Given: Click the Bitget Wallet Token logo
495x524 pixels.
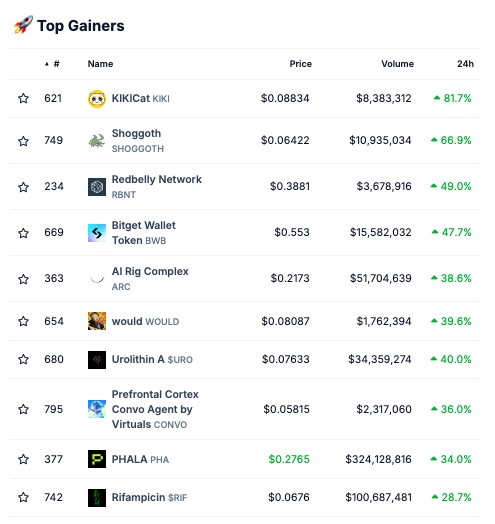Looking at the screenshot, I should coord(97,233).
